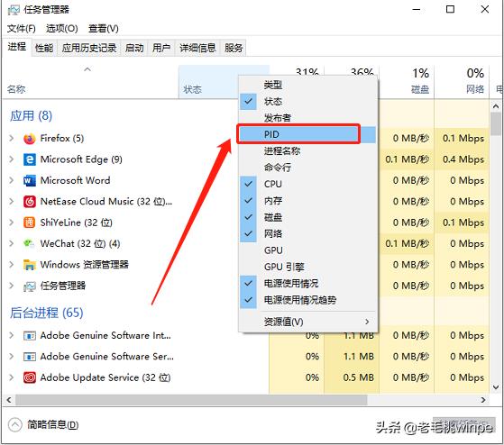Click the Adobe Update Service icon

click(x=29, y=378)
